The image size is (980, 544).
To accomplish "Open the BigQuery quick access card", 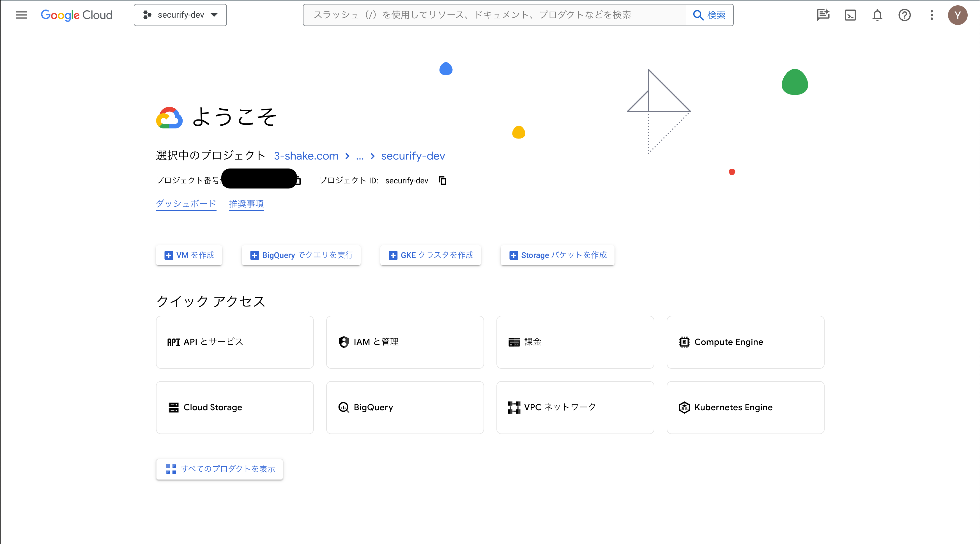I will 405,407.
